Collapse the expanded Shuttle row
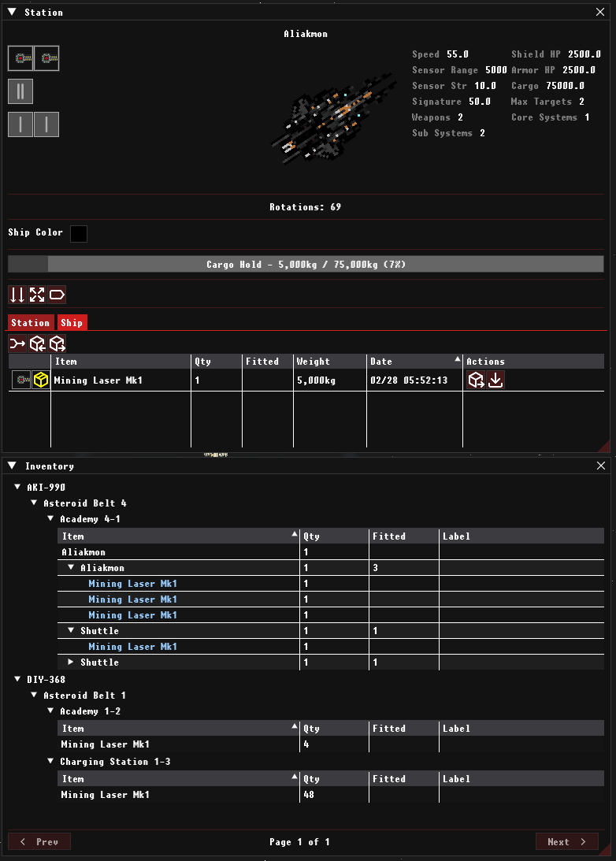Screen dimensions: 616x861 click(71, 630)
